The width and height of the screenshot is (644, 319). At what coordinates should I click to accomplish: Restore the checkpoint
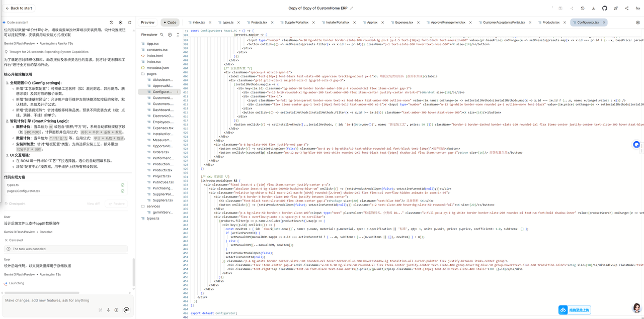click(x=116, y=203)
